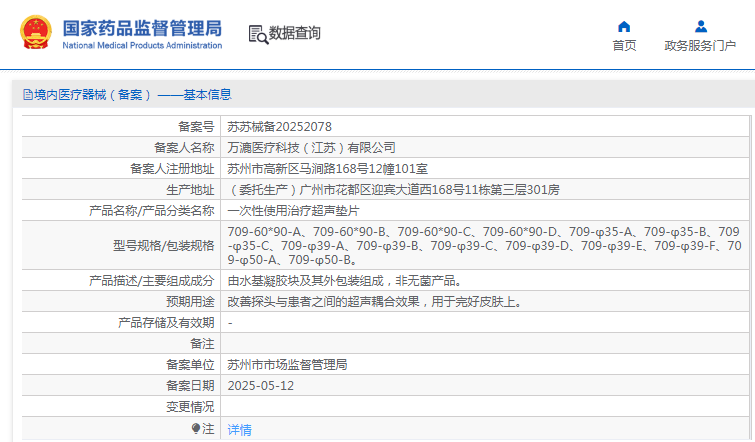The image size is (755, 442).
Task: Open the 数据查询 search icon
Action: [258, 35]
